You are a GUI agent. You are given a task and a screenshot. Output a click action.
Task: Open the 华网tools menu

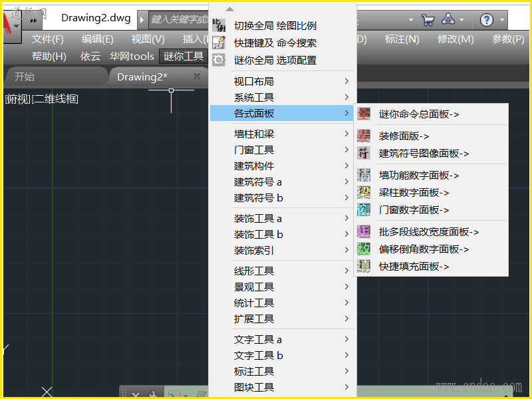pyautogui.click(x=132, y=57)
